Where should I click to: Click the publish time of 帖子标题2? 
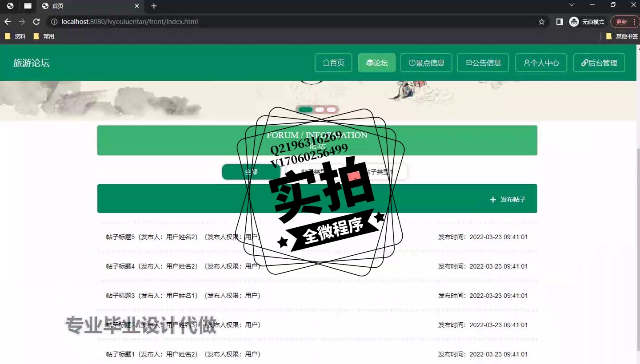[x=483, y=325]
